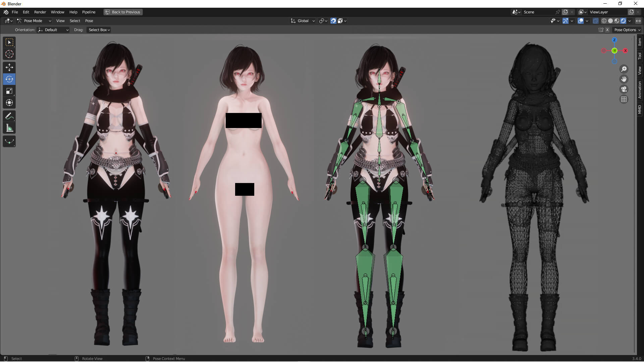Expand the Select Box drag dropdown

point(99,30)
